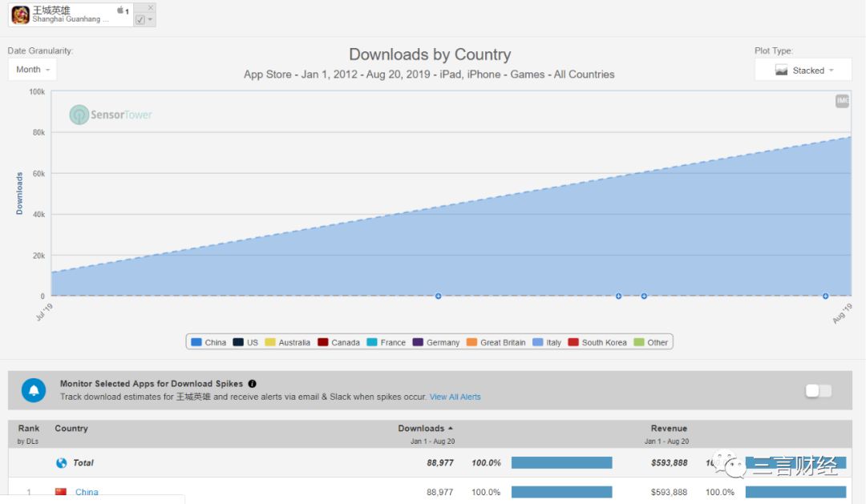Enable the download spikes monitor switch
The image size is (866, 504).
click(818, 390)
